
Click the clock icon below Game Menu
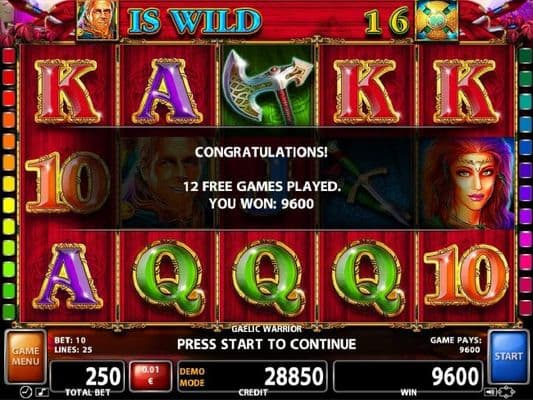[25, 393]
